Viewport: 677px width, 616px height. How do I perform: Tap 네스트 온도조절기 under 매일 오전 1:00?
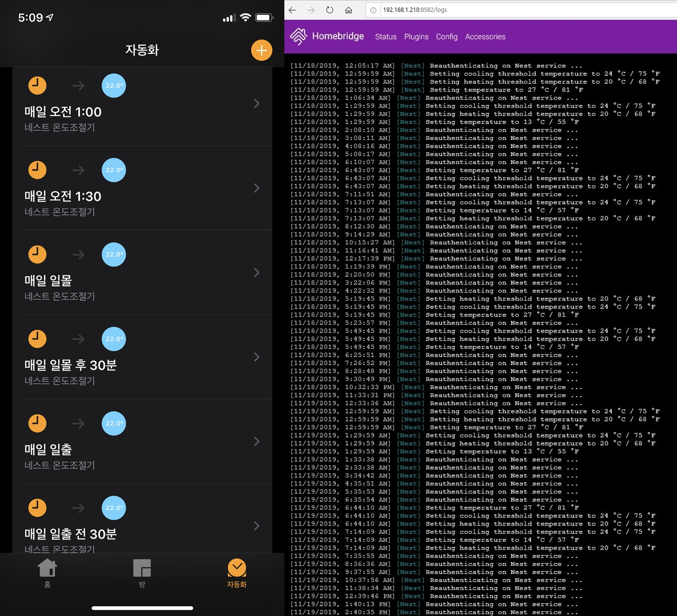click(60, 128)
